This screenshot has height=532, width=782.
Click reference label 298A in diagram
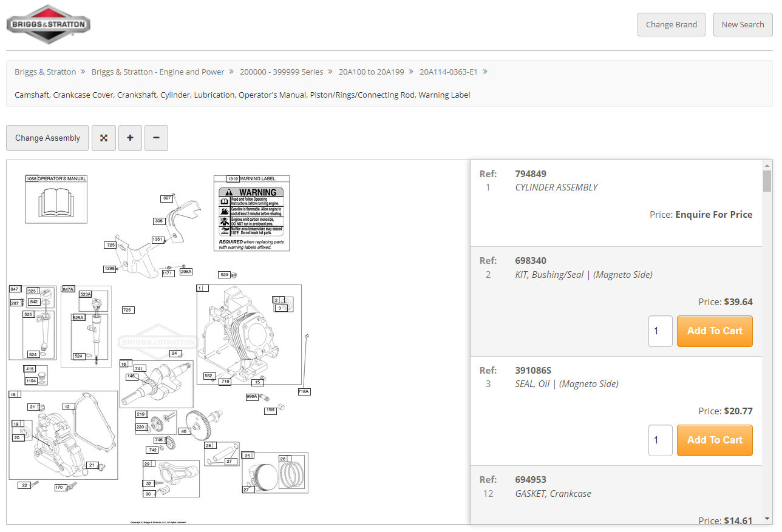click(186, 272)
